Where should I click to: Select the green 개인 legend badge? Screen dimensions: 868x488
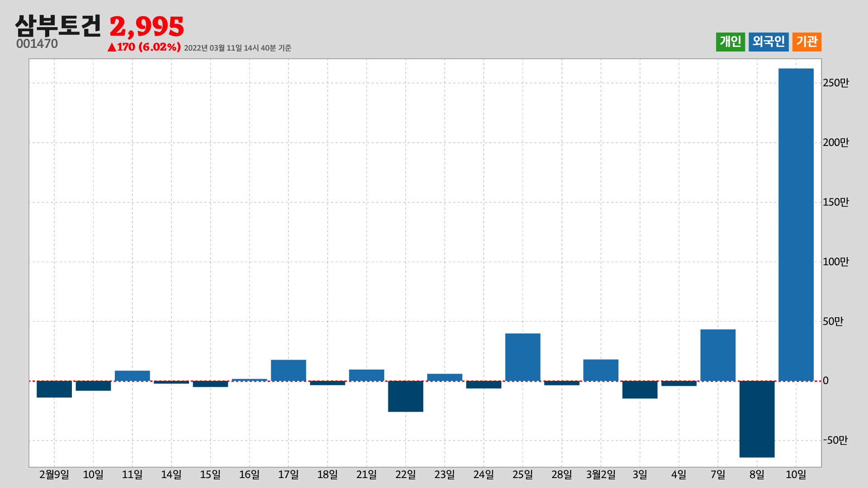(730, 42)
